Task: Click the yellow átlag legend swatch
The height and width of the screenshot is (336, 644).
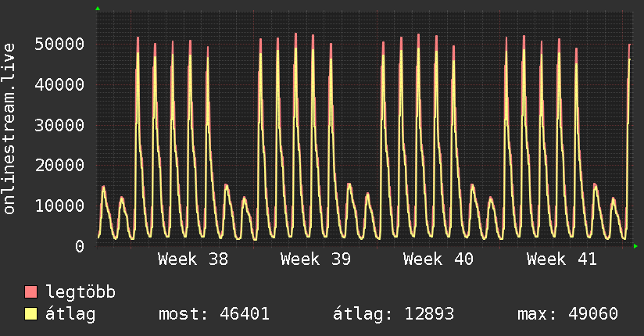Action: point(30,313)
